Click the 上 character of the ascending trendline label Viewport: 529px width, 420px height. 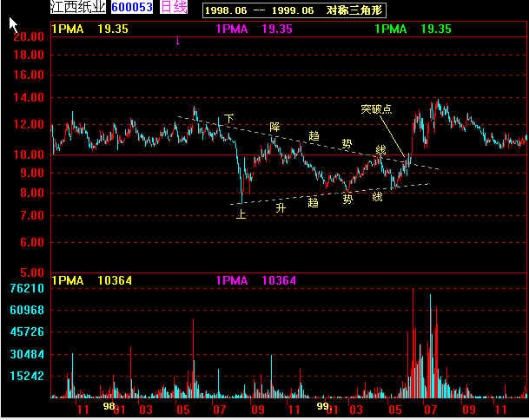(241, 214)
